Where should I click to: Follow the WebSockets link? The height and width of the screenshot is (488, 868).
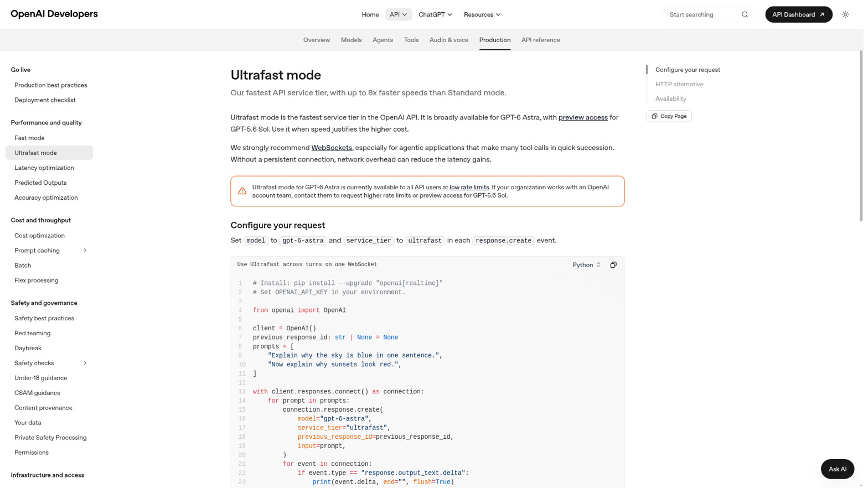(x=333, y=148)
